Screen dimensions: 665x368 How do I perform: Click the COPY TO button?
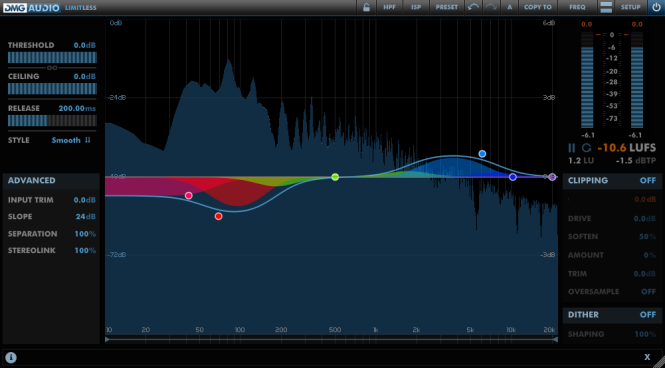tap(538, 7)
